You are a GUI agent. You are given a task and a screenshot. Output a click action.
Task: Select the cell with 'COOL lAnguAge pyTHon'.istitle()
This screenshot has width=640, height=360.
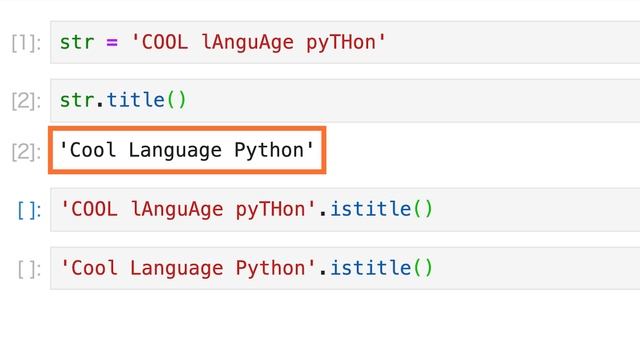(345, 210)
